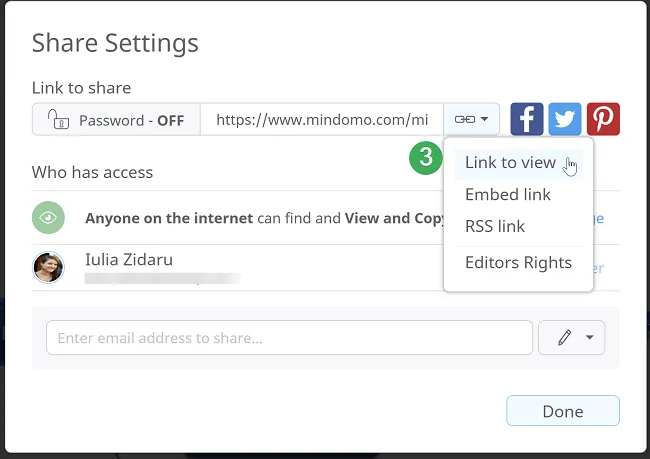This screenshot has width=650, height=459.
Task: Share the map on Facebook
Action: [527, 119]
